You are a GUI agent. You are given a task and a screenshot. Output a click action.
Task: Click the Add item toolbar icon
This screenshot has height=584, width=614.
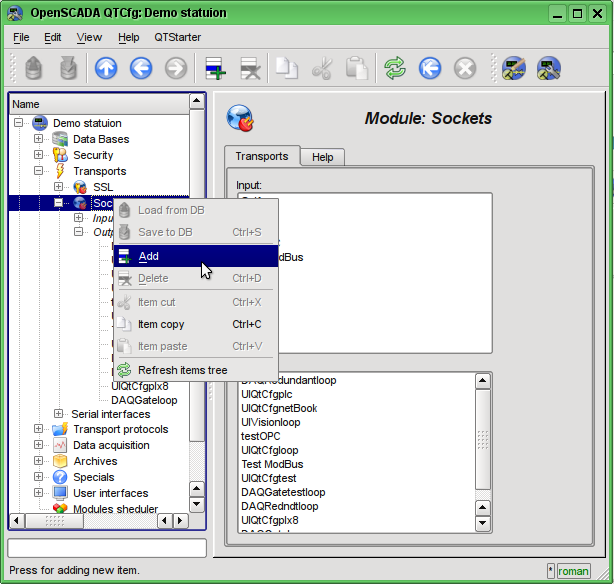point(216,68)
